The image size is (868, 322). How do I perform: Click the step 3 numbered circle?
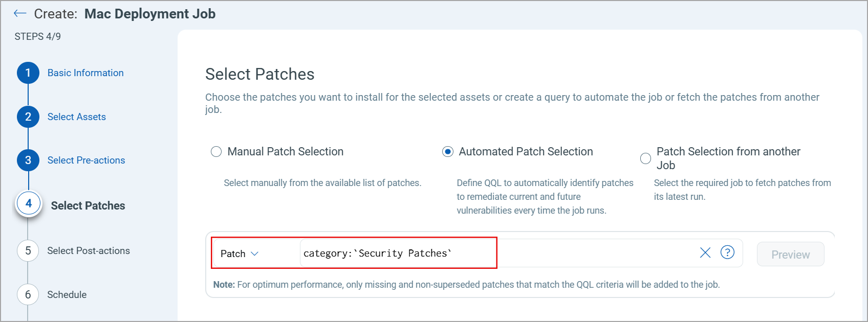pyautogui.click(x=28, y=160)
